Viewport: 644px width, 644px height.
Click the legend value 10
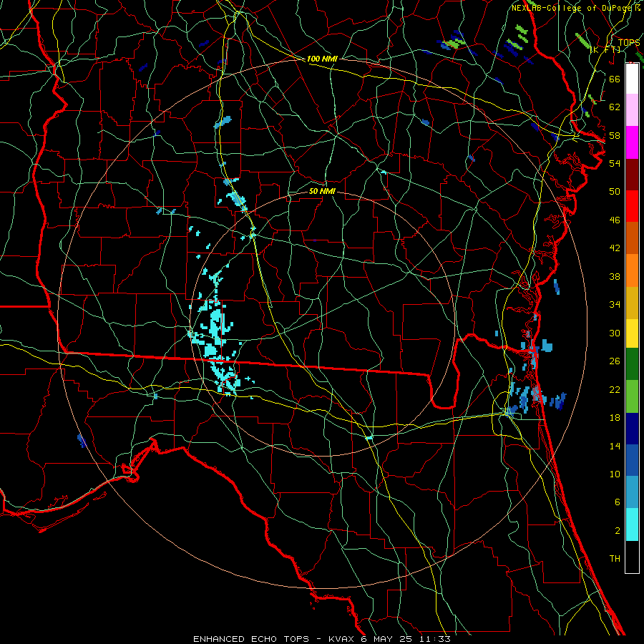point(615,474)
